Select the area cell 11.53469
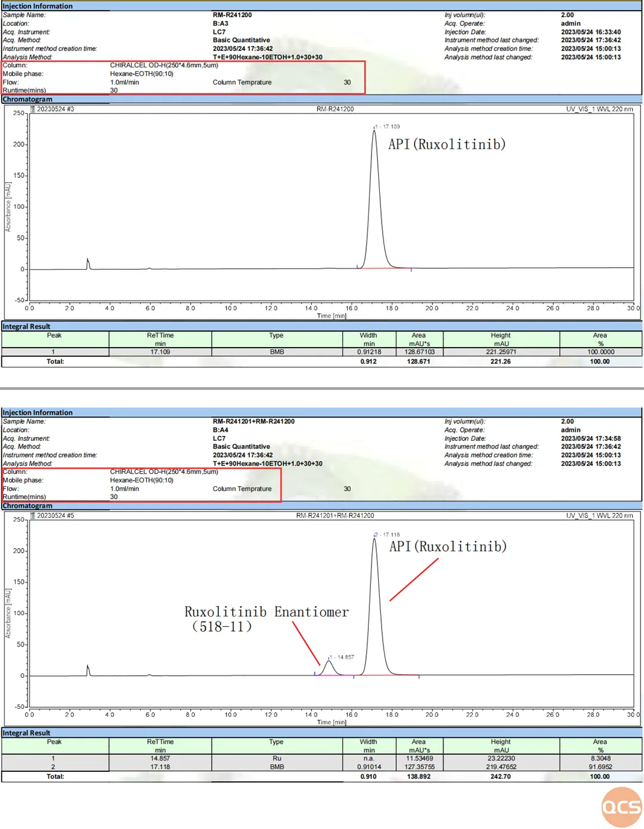The image size is (644, 829). tap(420, 759)
